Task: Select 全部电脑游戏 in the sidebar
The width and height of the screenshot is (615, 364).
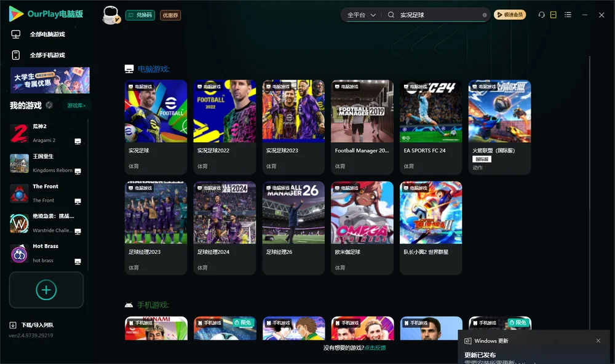Action: click(47, 34)
